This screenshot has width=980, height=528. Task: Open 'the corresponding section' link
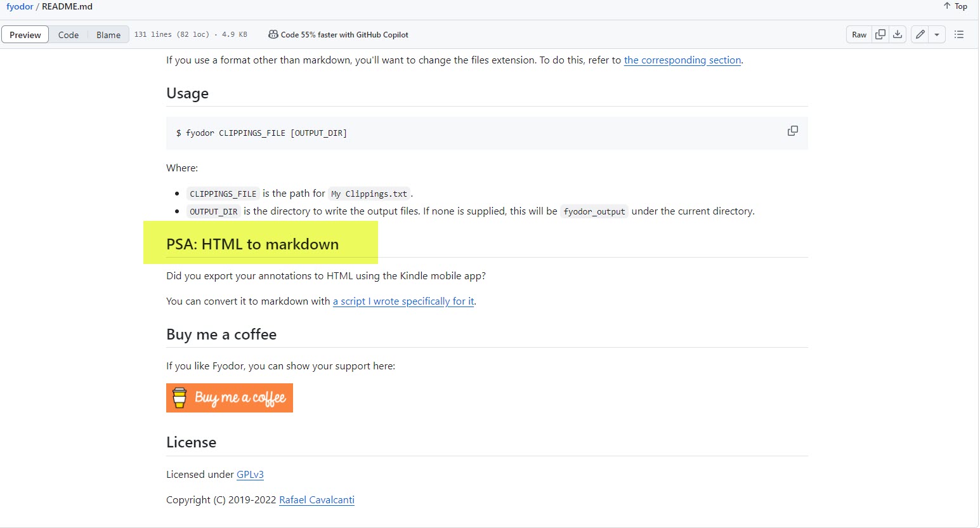(x=683, y=60)
